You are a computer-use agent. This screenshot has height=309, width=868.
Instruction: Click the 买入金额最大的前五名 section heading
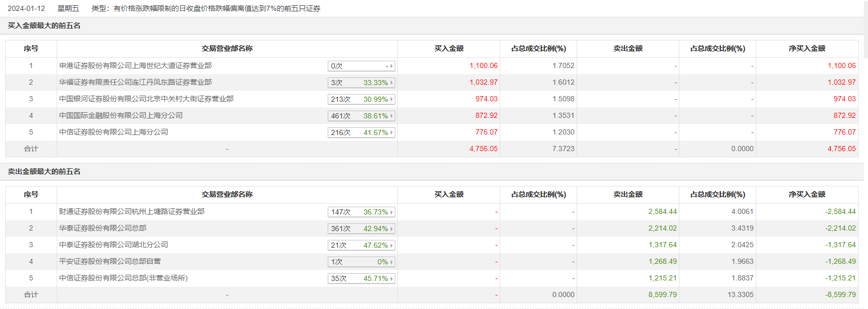(44, 25)
